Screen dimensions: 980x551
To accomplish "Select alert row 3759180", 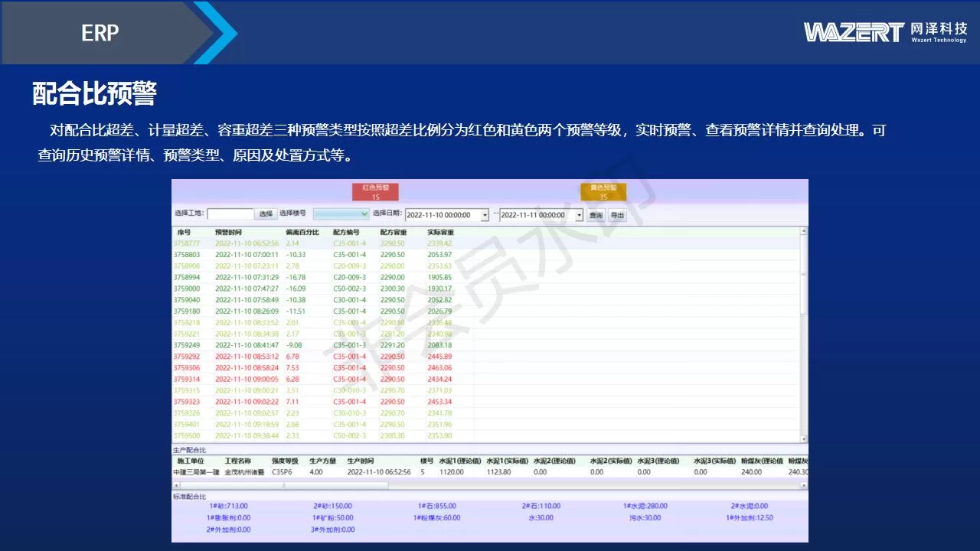I will click(485, 311).
